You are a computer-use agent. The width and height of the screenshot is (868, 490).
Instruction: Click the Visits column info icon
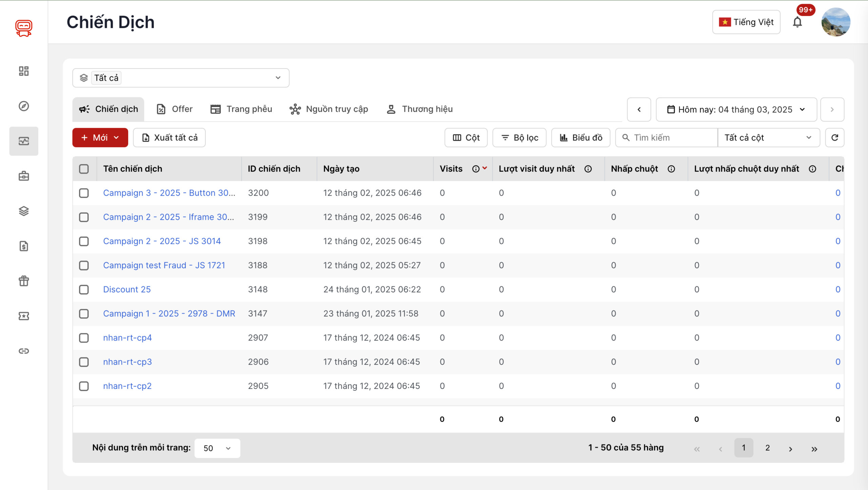[476, 169]
